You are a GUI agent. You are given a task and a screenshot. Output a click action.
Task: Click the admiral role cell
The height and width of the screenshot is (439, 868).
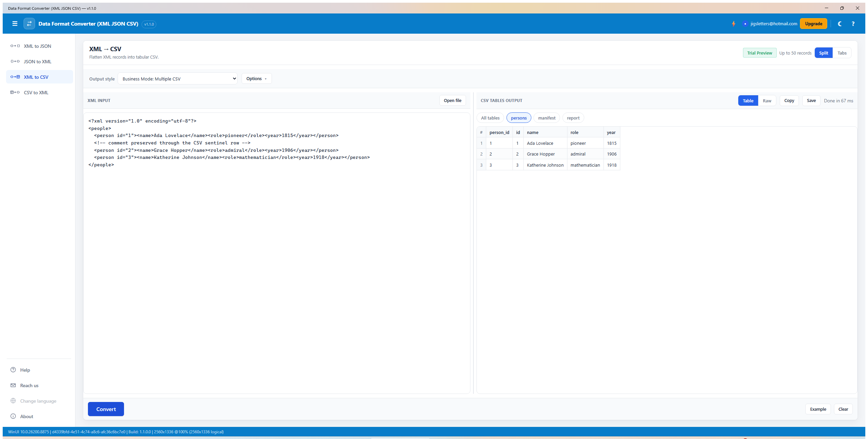point(585,154)
